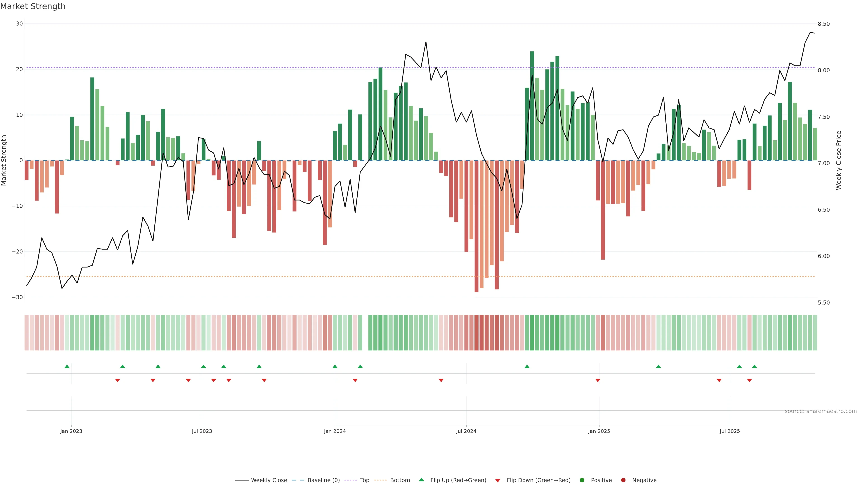
Task: Click Flip Down red triangle legend icon
Action: [x=498, y=481]
